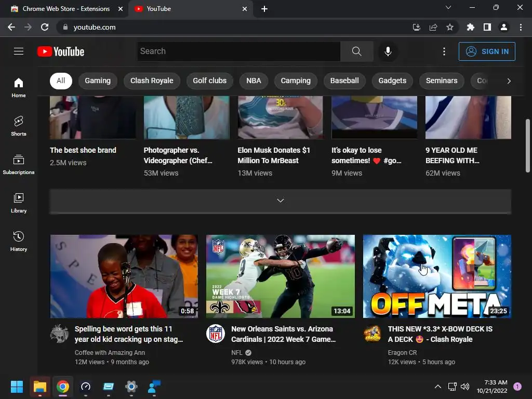The height and width of the screenshot is (399, 532).
Task: Open the volume control in system tray
Action: point(465,387)
